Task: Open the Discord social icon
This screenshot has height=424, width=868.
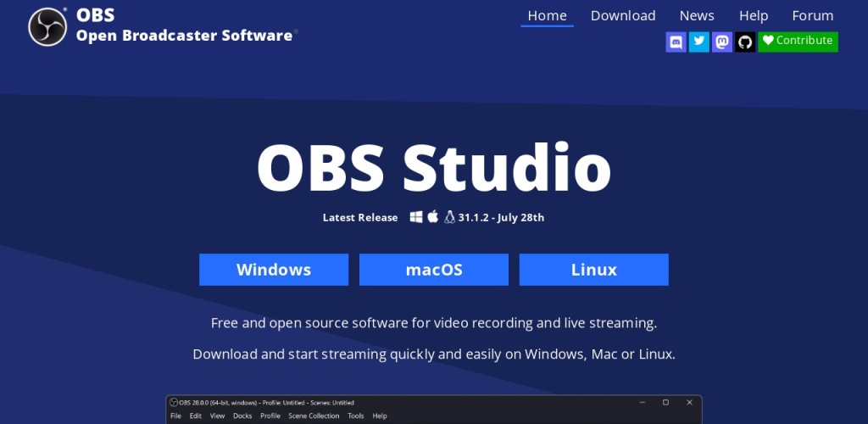Action: click(x=676, y=42)
